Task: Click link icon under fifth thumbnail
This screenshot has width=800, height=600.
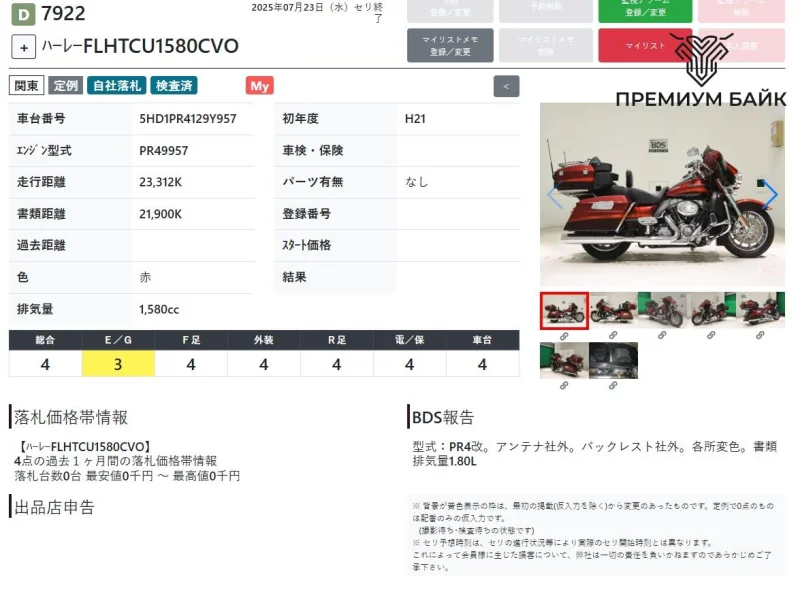Action: point(760,336)
